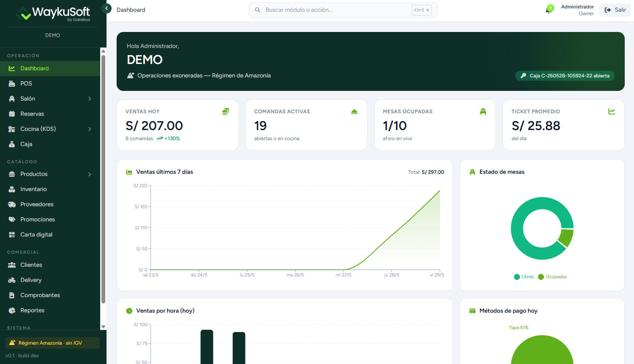Open the POS menu item
The width and height of the screenshot is (634, 364).
(x=50, y=84)
